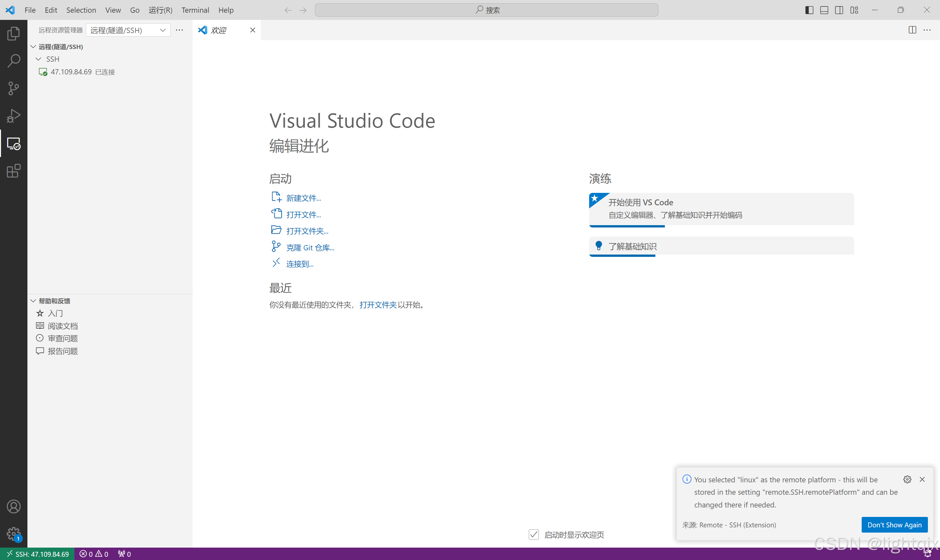Click the 打开文件夹... start link
The width and height of the screenshot is (940, 560).
(307, 231)
